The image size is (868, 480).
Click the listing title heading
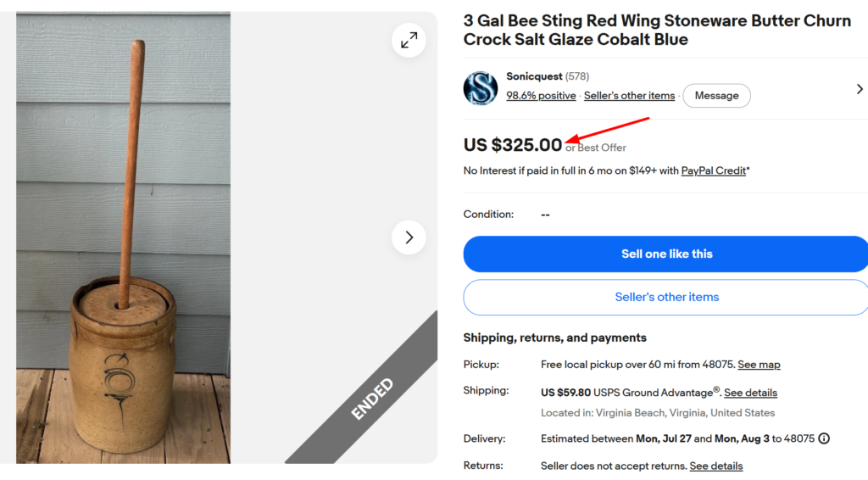coord(657,30)
